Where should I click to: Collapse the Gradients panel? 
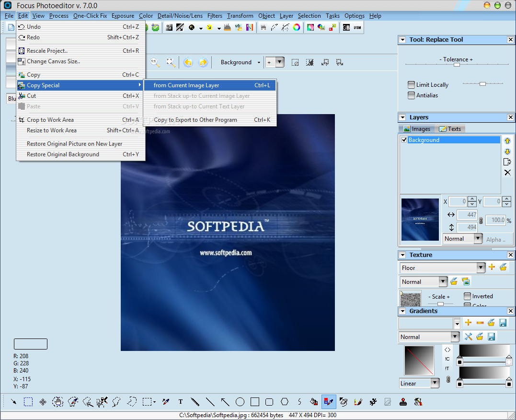[402, 311]
